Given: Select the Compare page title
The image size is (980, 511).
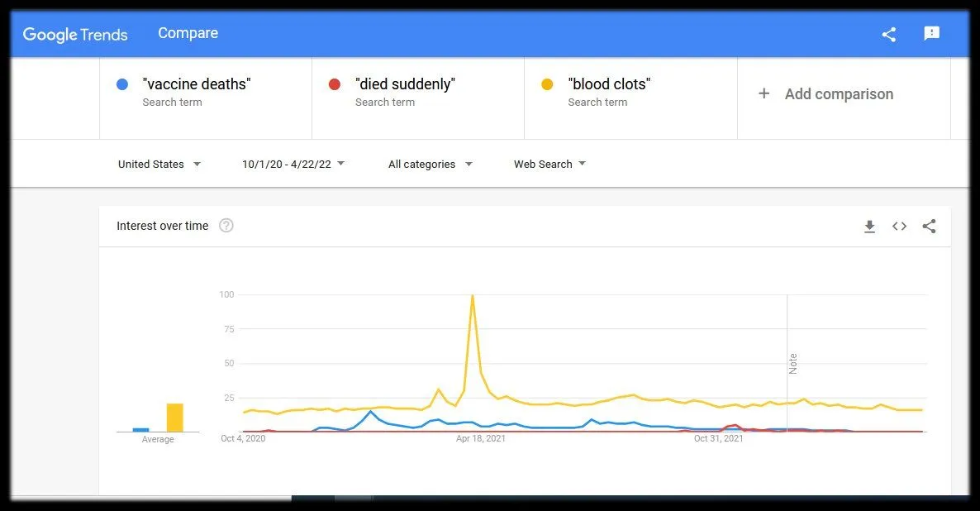Looking at the screenshot, I should (188, 34).
